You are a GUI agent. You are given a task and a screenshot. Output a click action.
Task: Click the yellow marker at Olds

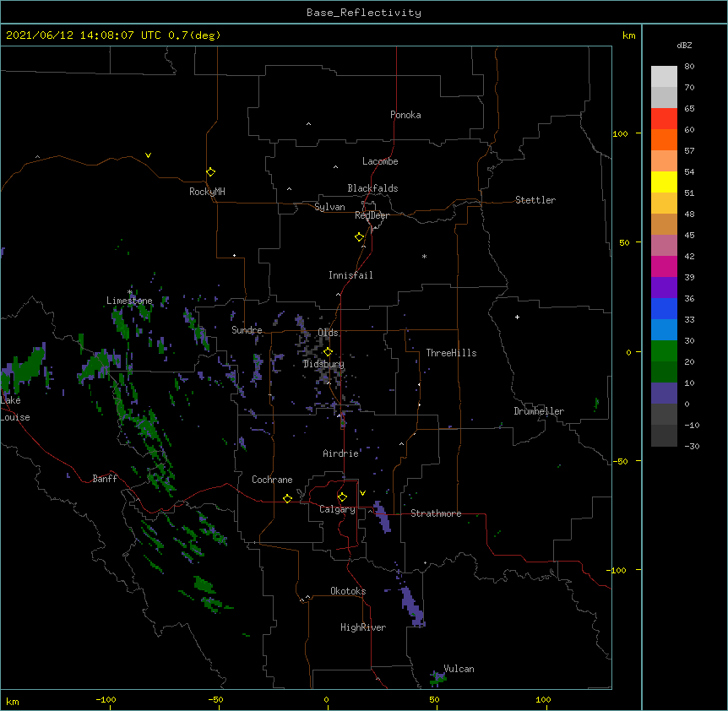pyautogui.click(x=328, y=352)
